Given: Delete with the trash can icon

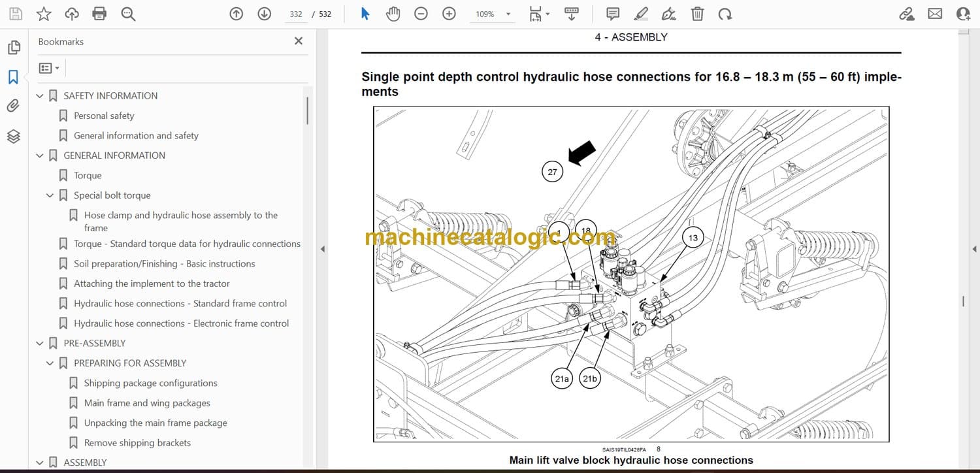Looking at the screenshot, I should (x=698, y=14).
